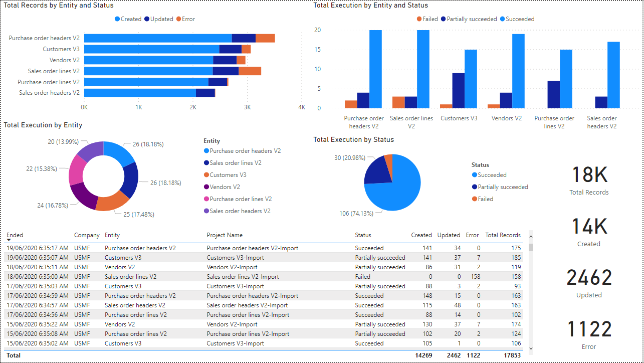The width and height of the screenshot is (644, 363).
Task: Click the Error legend marker in Total Records chart
Action: (x=179, y=19)
